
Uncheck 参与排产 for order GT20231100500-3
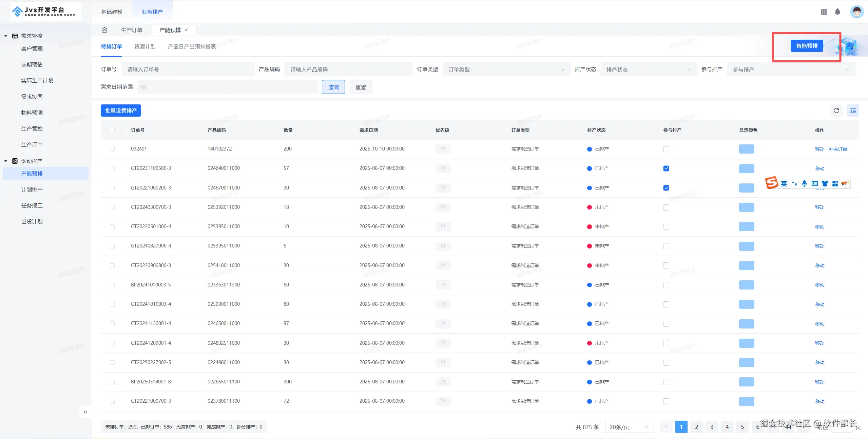666,168
